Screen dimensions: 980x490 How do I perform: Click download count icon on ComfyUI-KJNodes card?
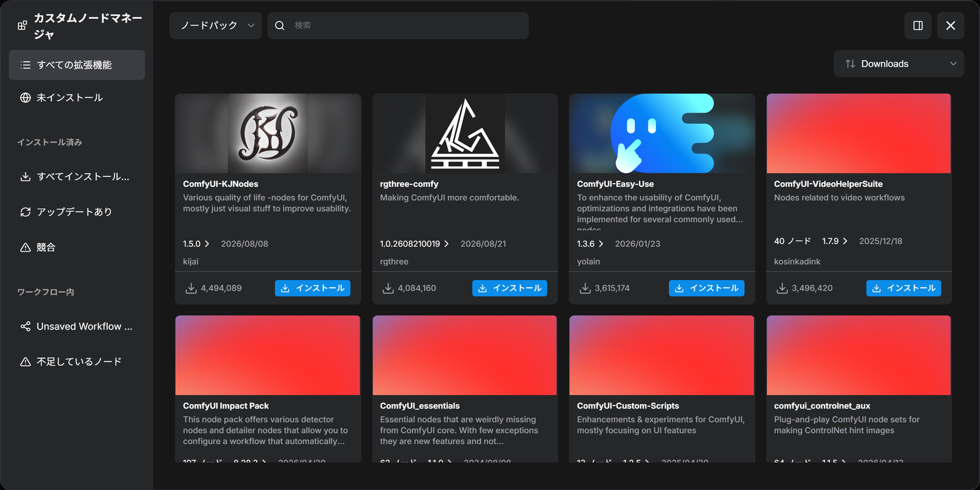point(191,288)
